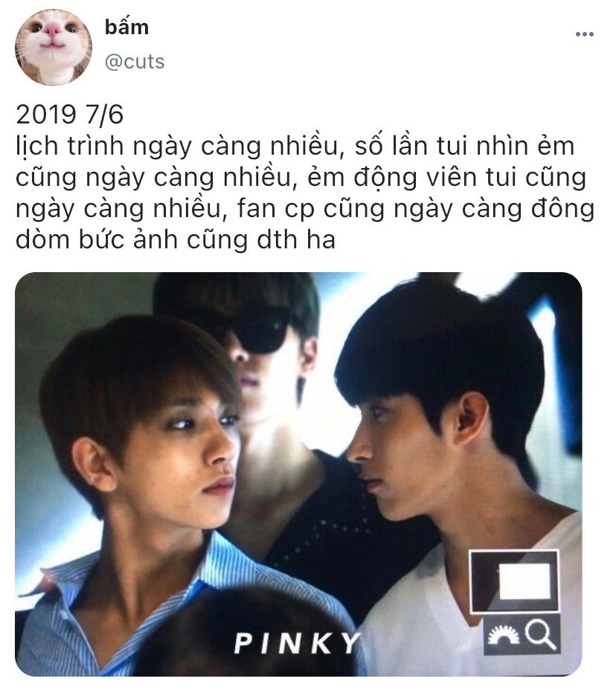Click the tweet line starting cũng ngày
616x693 pixels.
(x=301, y=178)
